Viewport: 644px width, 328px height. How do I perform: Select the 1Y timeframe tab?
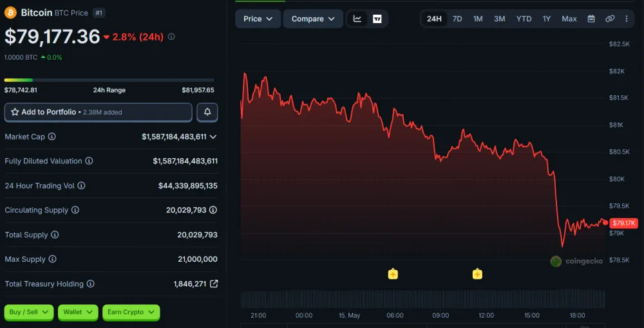pos(546,19)
